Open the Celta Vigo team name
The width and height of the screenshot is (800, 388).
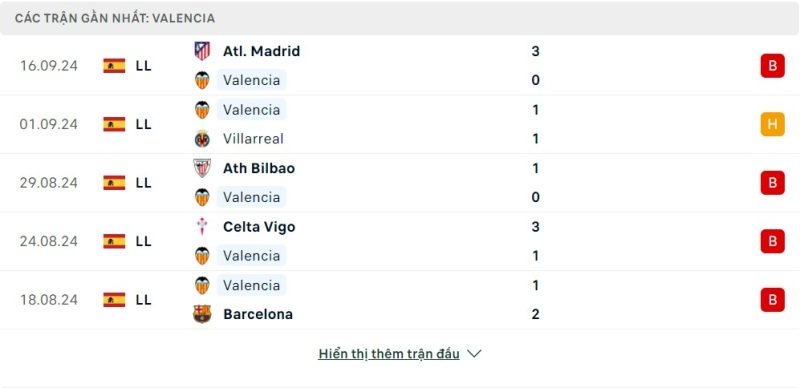[259, 227]
